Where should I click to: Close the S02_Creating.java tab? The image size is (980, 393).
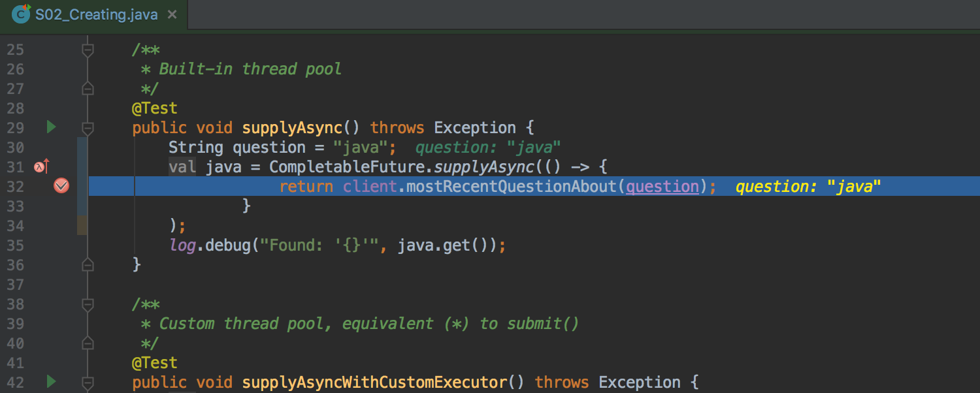pyautogui.click(x=172, y=14)
